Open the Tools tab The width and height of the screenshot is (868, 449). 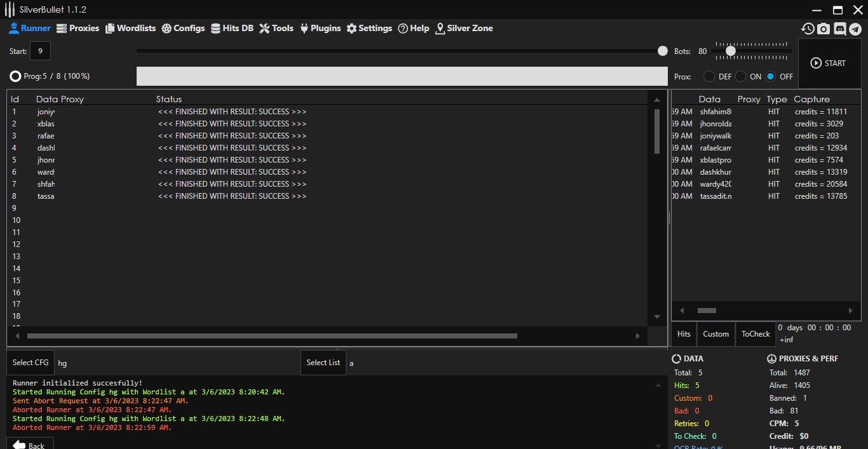276,29
